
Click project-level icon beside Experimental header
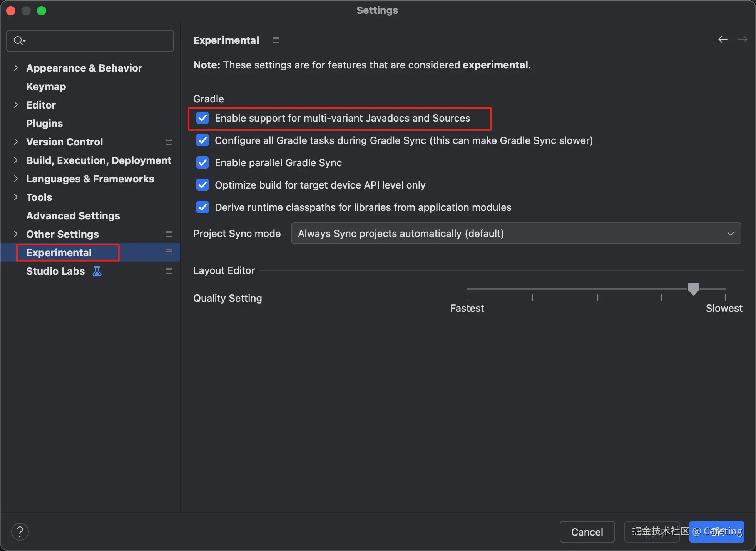click(x=276, y=40)
